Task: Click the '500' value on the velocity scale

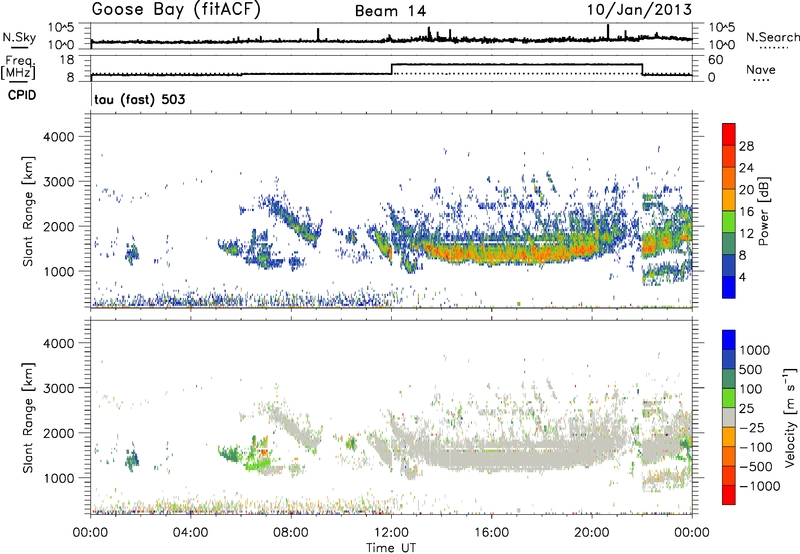Action: 750,369
